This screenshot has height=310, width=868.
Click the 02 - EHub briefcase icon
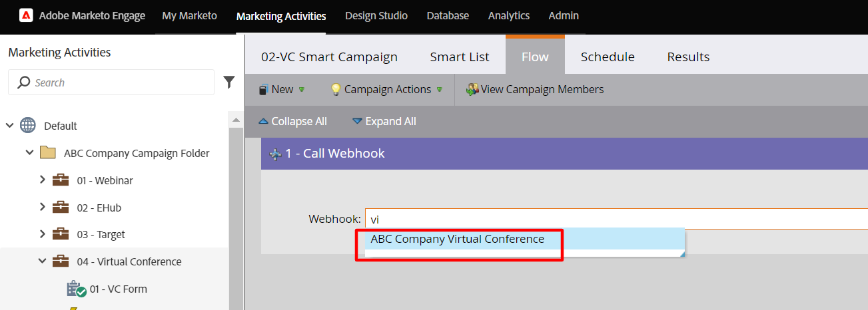tap(61, 208)
